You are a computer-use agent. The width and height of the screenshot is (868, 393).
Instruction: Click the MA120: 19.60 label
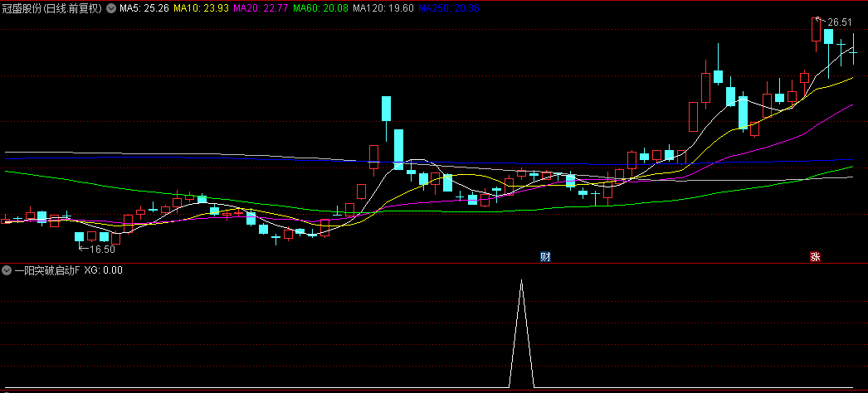tap(383, 8)
